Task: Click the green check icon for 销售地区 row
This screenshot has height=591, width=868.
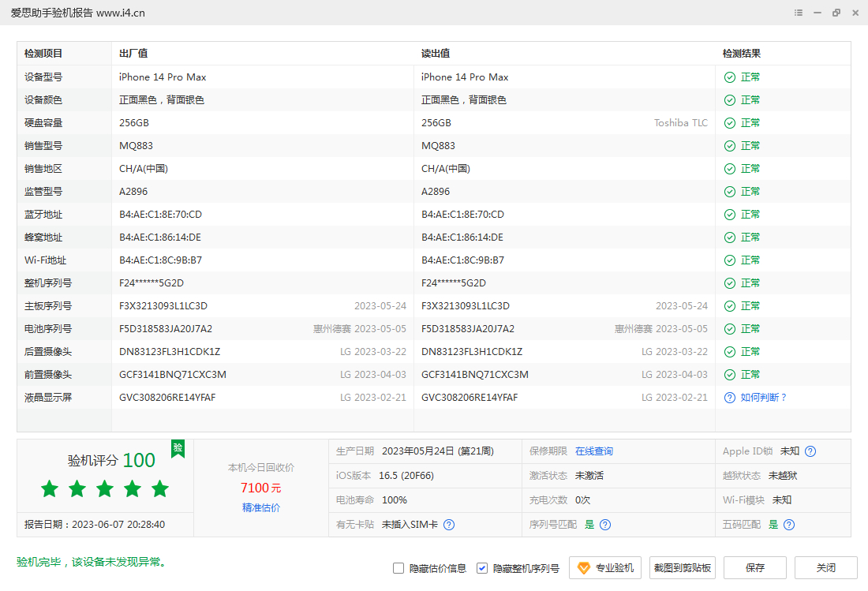Action: pyautogui.click(x=730, y=169)
